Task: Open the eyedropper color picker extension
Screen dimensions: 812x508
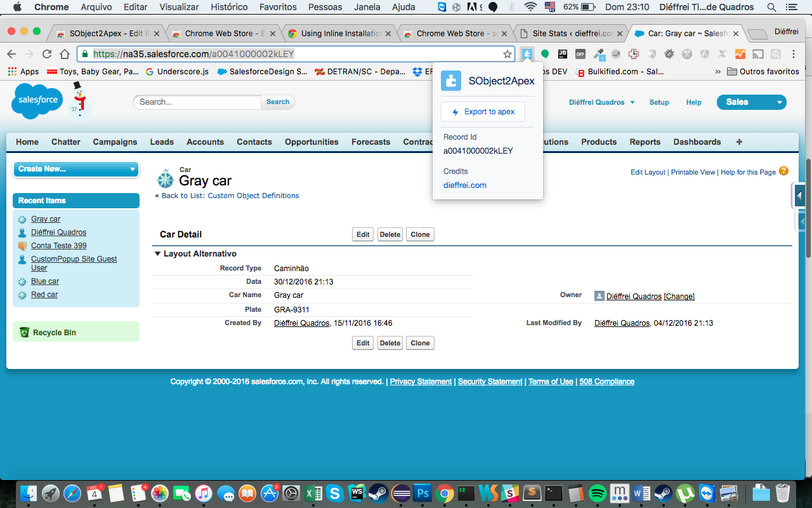Action: pyautogui.click(x=598, y=54)
